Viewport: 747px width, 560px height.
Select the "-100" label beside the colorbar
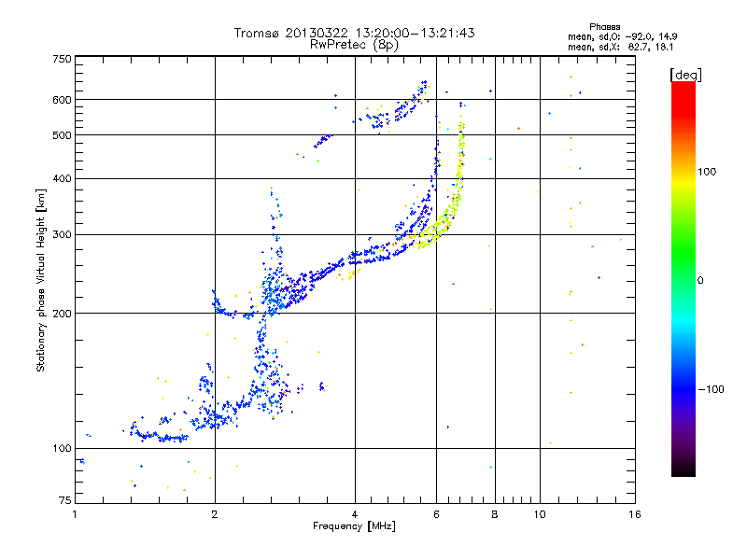[x=712, y=389]
